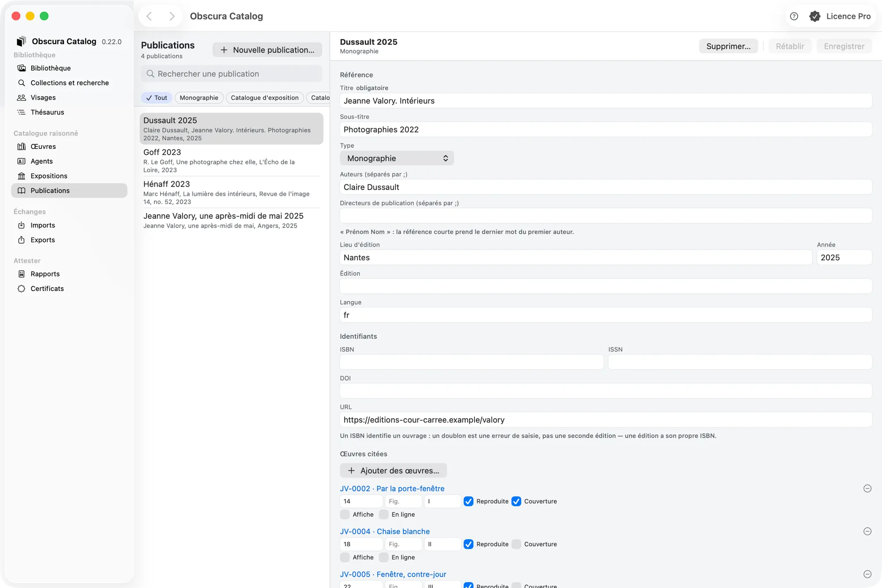Open the Thésaurus list icon

coord(21,112)
